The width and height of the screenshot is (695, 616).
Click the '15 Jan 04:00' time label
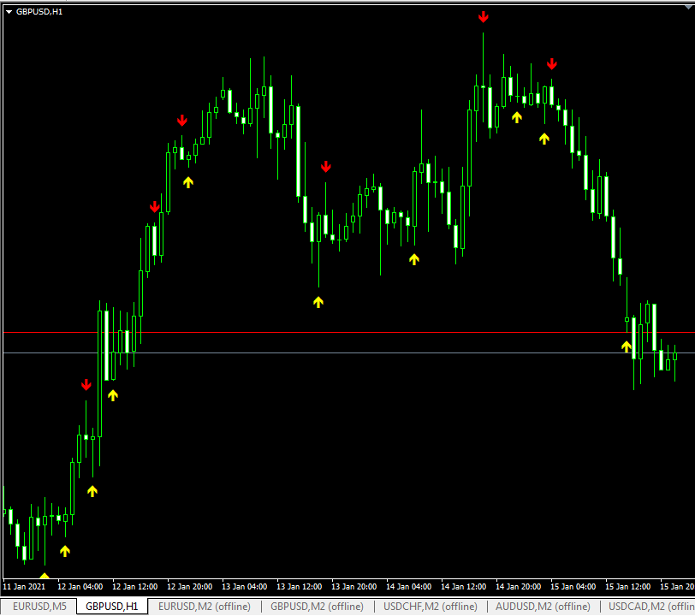pyautogui.click(x=573, y=587)
